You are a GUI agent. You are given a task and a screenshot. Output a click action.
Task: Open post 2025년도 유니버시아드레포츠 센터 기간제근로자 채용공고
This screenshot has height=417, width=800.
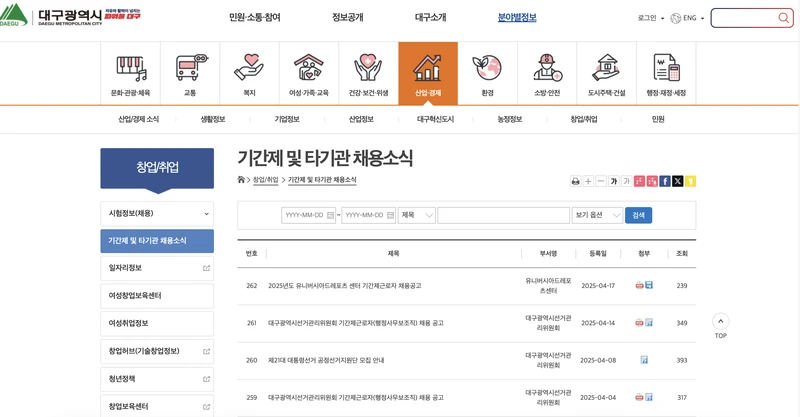[x=345, y=286]
